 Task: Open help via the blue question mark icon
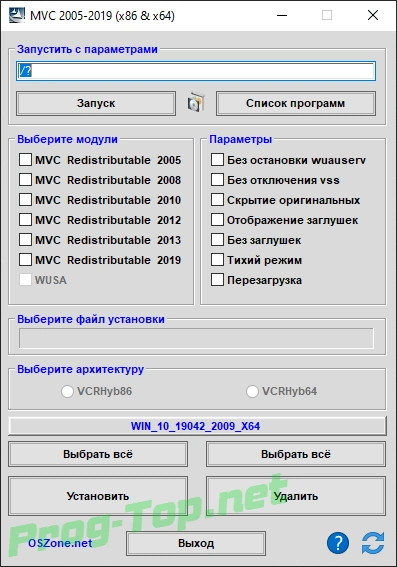338,543
